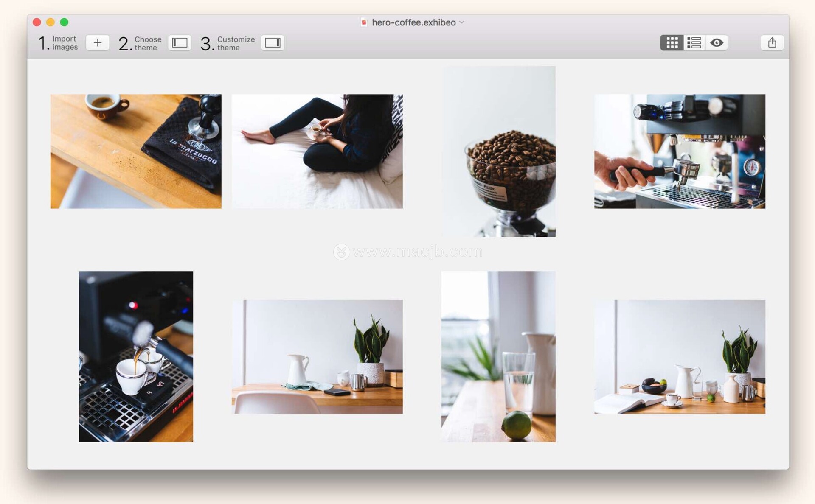The image size is (815, 504).
Task: Expand the hero-coffee.exhibeo title dropdown chevron
Action: coord(462,22)
